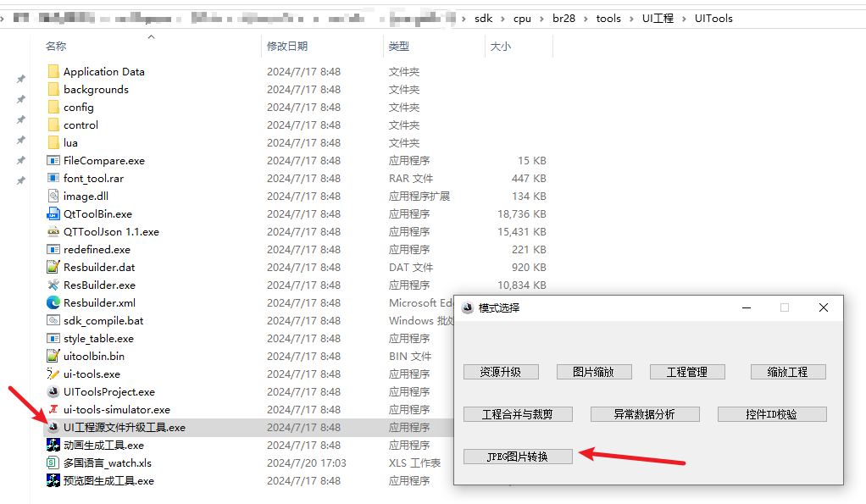Click the ui-tools-simulator.exe icon

coord(53,410)
